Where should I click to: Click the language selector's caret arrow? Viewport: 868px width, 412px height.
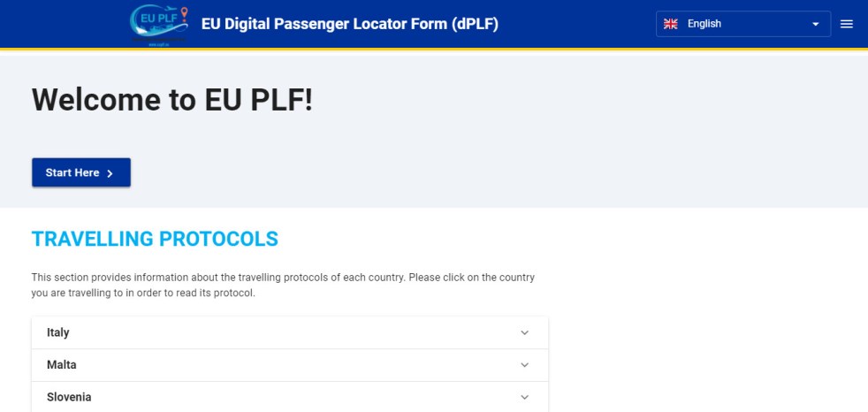pos(816,25)
